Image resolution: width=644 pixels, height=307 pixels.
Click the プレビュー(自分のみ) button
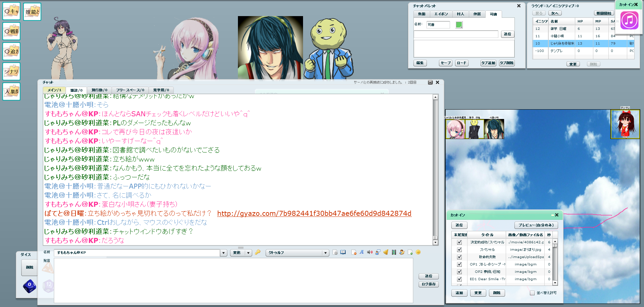point(536,225)
